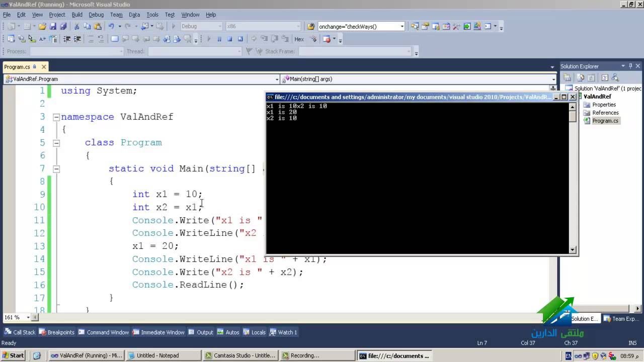Open the Window menu
644x362 pixels.
point(190,15)
